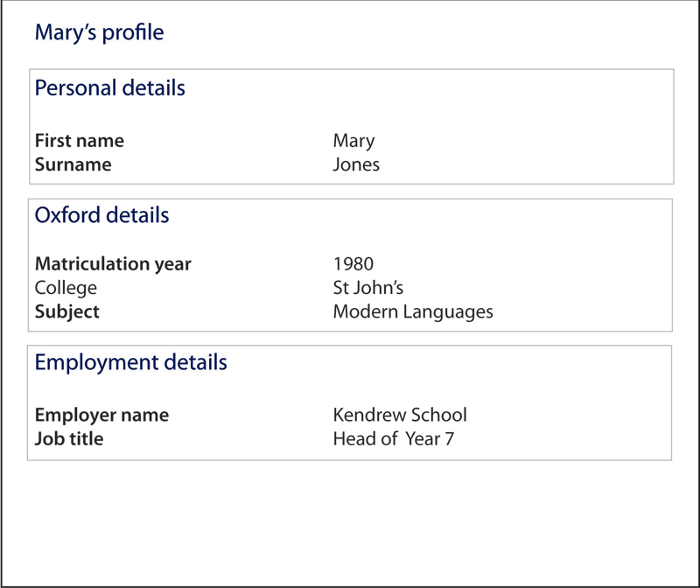Select the employer value Kendrew School
The width and height of the screenshot is (700, 588).
pos(400,415)
